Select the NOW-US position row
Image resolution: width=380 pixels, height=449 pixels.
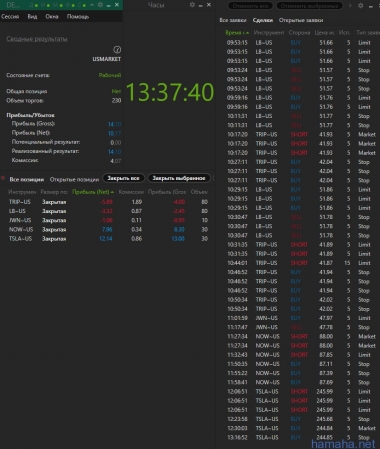108,229
